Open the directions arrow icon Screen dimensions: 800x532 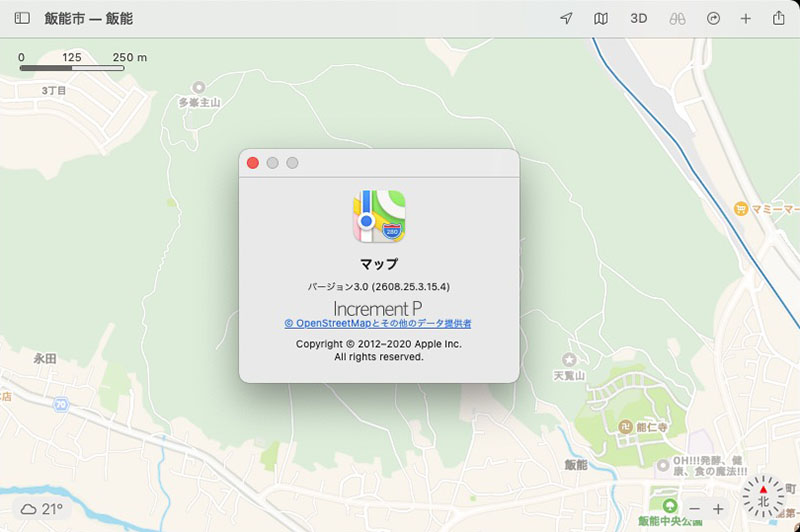point(713,18)
